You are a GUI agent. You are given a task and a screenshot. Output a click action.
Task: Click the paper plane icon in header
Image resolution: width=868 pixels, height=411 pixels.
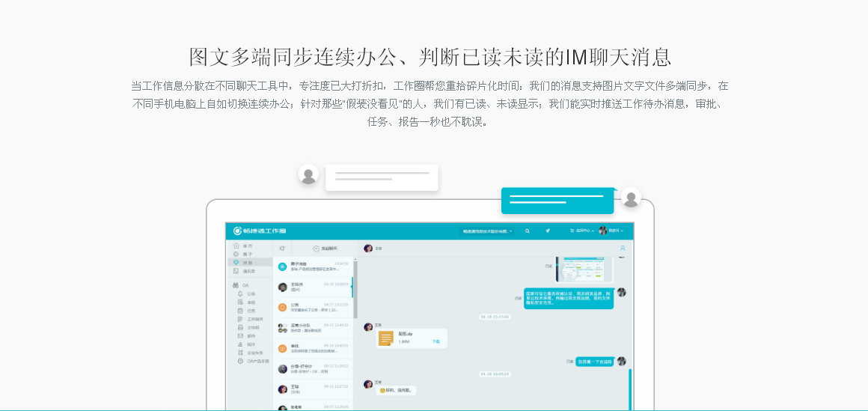[x=548, y=231]
